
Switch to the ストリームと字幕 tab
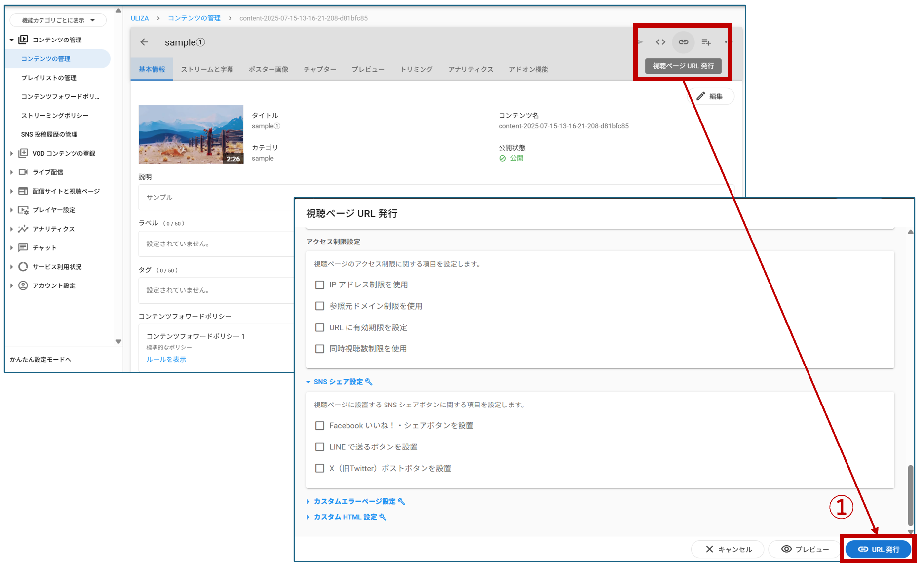tap(207, 70)
